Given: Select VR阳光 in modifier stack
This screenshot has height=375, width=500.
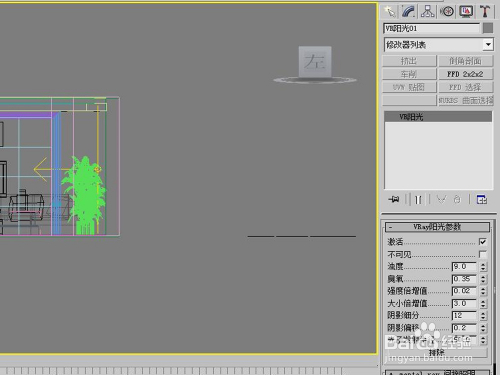Looking at the screenshot, I should click(x=438, y=117).
